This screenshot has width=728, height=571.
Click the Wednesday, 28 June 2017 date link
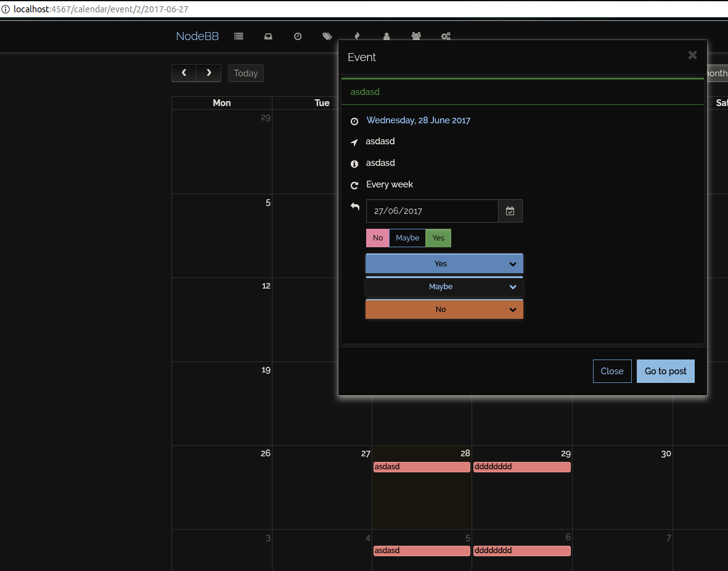coord(418,120)
